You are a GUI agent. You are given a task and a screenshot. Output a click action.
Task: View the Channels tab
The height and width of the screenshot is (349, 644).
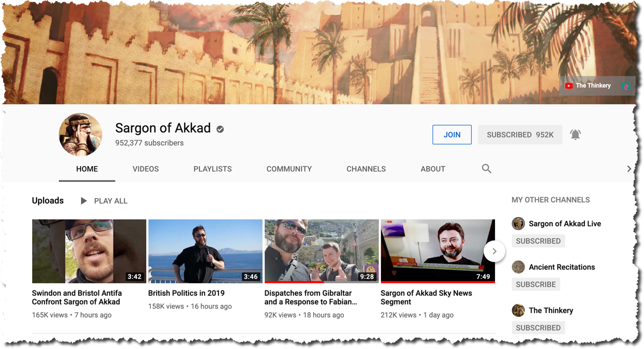click(x=366, y=169)
